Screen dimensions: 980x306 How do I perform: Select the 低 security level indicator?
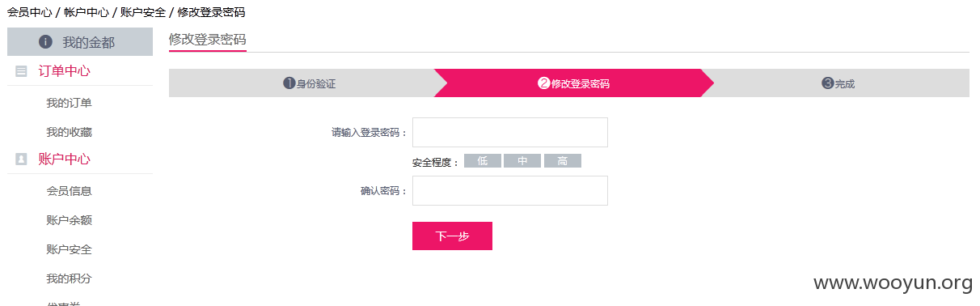tap(483, 161)
